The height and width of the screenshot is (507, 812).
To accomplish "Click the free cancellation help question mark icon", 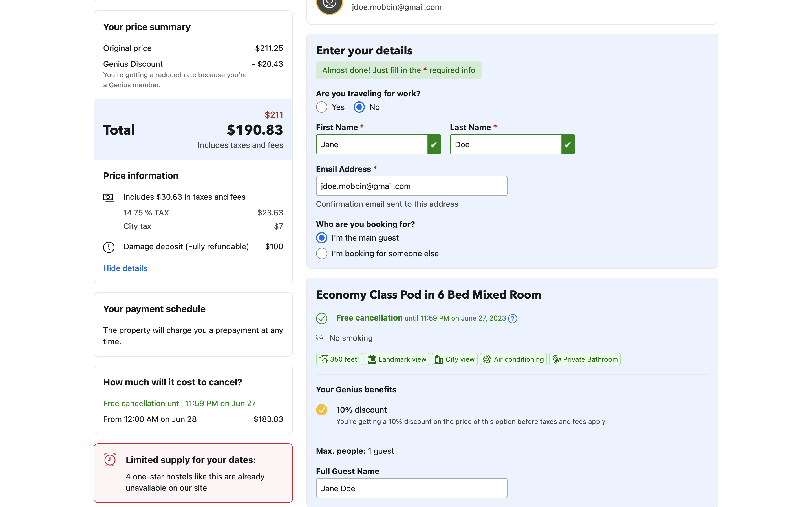I will click(x=512, y=318).
